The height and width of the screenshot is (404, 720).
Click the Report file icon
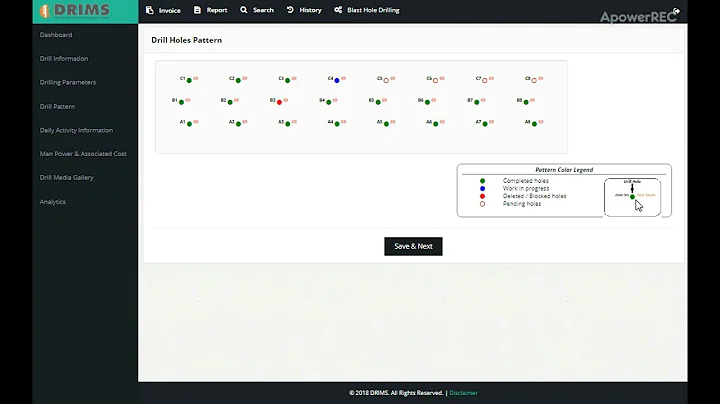coord(197,10)
